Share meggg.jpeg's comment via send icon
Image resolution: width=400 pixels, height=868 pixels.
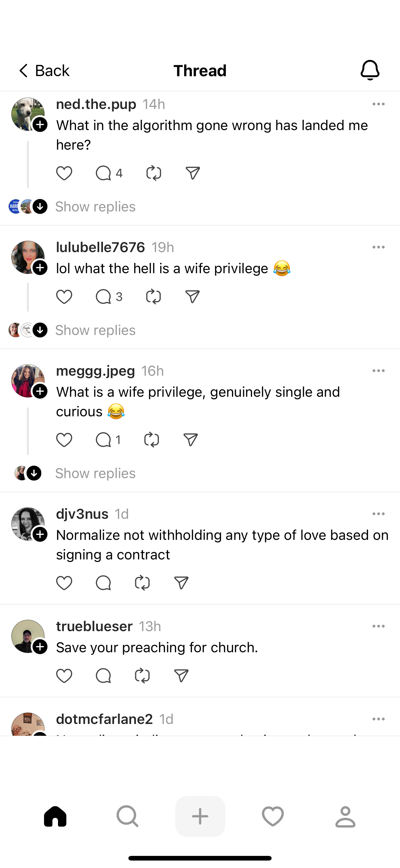[x=191, y=440]
